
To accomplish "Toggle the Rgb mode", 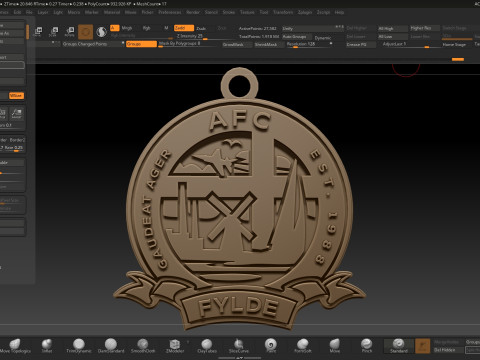I will (x=147, y=28).
